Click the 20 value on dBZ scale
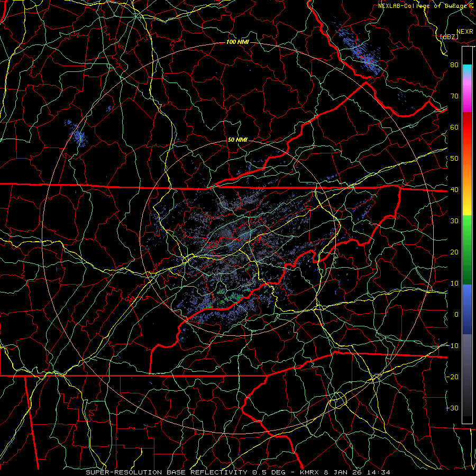Viewport: 476px width, 476px height. pos(454,252)
